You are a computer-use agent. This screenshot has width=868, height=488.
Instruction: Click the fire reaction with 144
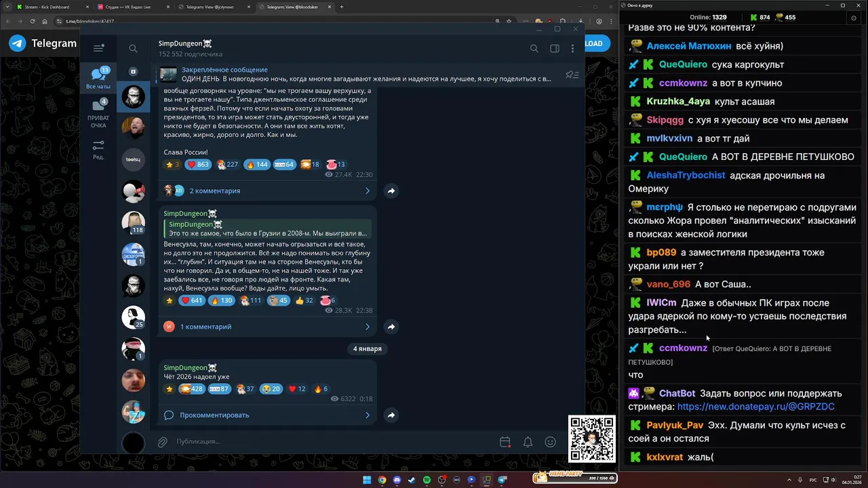[257, 164]
